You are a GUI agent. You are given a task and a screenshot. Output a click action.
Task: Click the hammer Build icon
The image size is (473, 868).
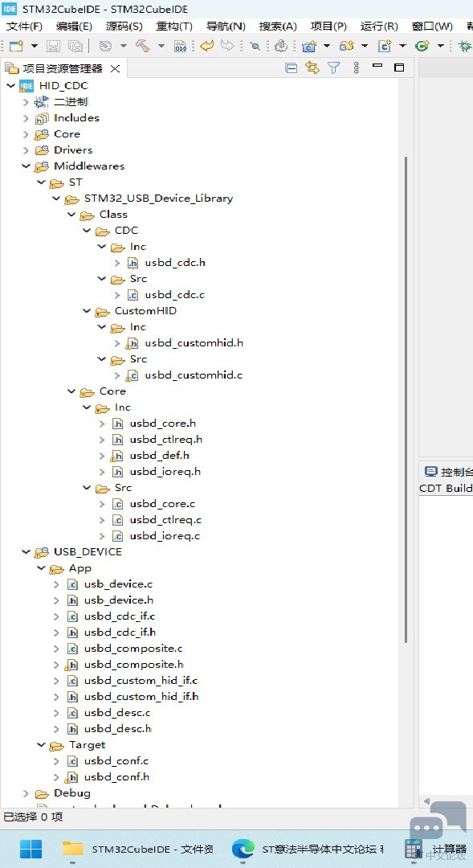(143, 46)
